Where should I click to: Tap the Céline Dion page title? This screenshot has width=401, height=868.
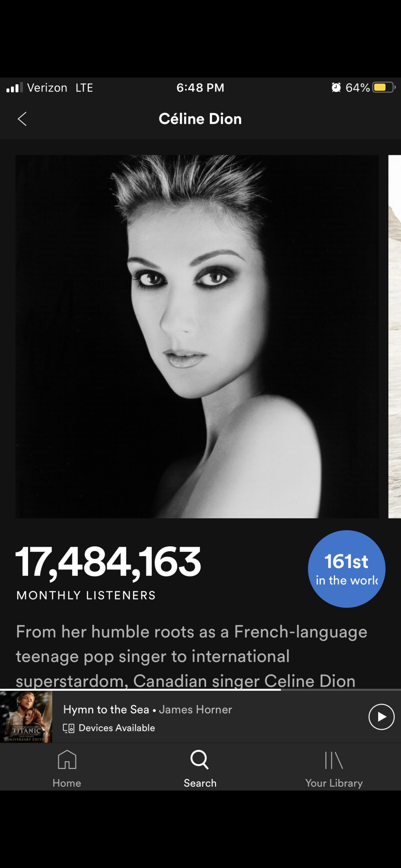(200, 119)
